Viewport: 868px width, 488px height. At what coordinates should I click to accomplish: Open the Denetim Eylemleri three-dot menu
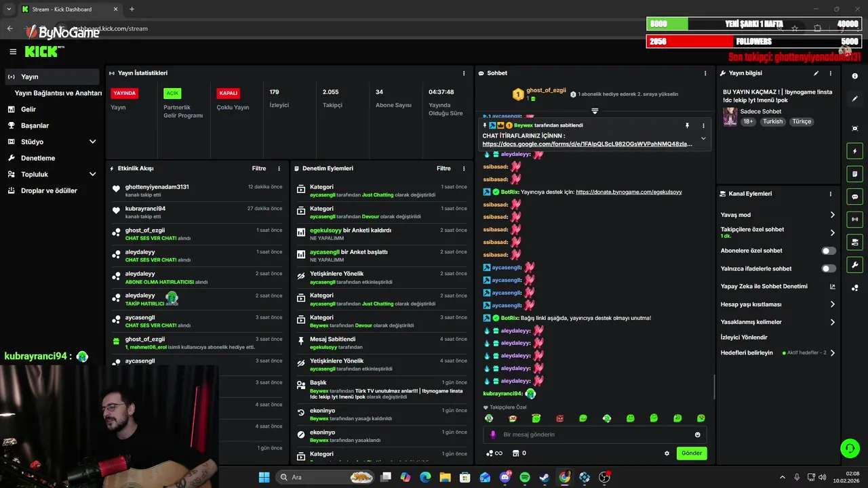464,168
